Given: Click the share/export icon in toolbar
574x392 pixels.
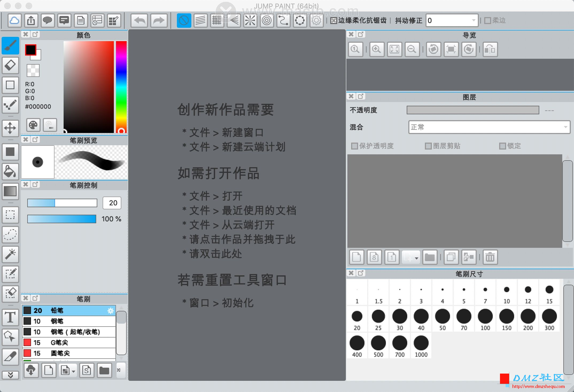Looking at the screenshot, I should tap(31, 20).
